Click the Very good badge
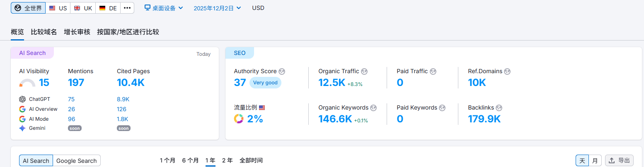Image resolution: width=644 pixels, height=167 pixels. [265, 83]
